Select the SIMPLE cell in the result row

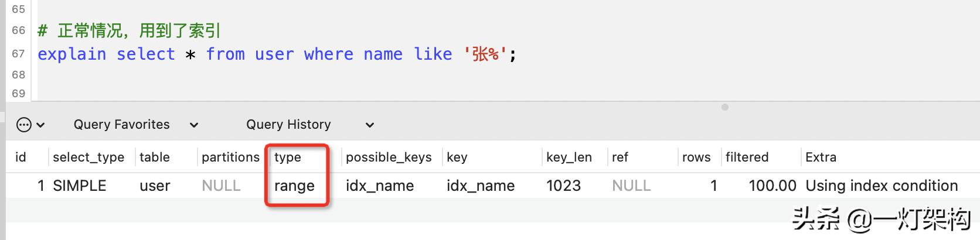[80, 186]
